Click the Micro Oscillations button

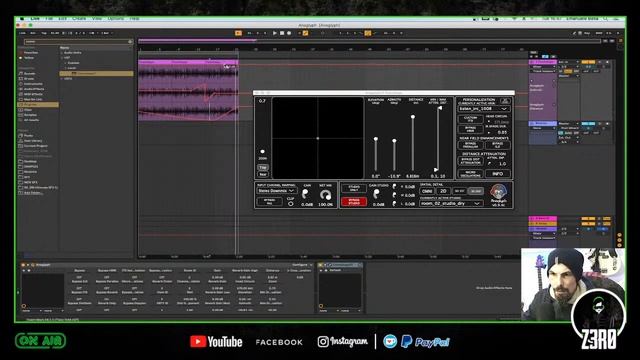(x=471, y=173)
